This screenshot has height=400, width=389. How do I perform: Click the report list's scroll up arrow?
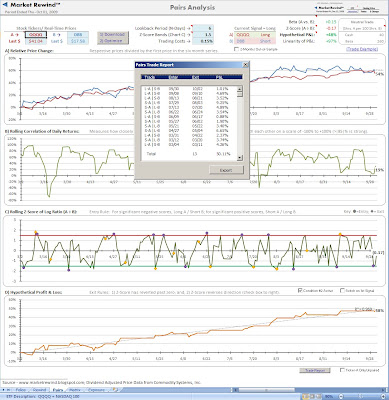pos(240,89)
